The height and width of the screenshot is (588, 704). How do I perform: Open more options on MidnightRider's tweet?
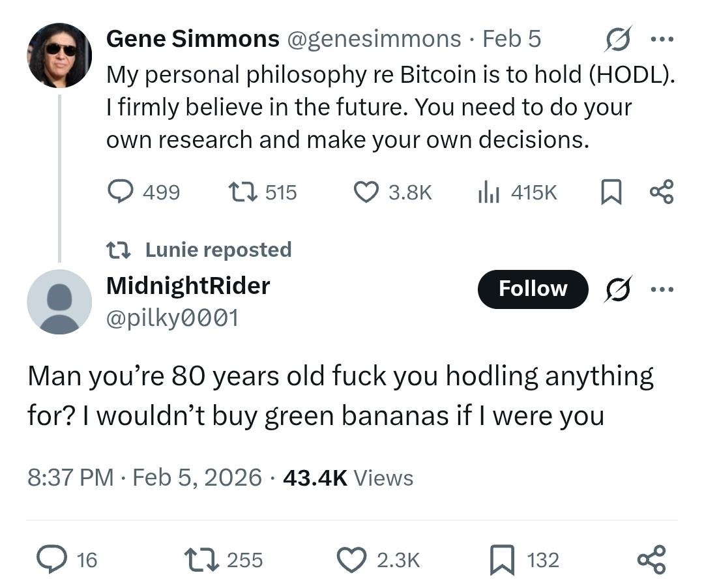tap(661, 288)
